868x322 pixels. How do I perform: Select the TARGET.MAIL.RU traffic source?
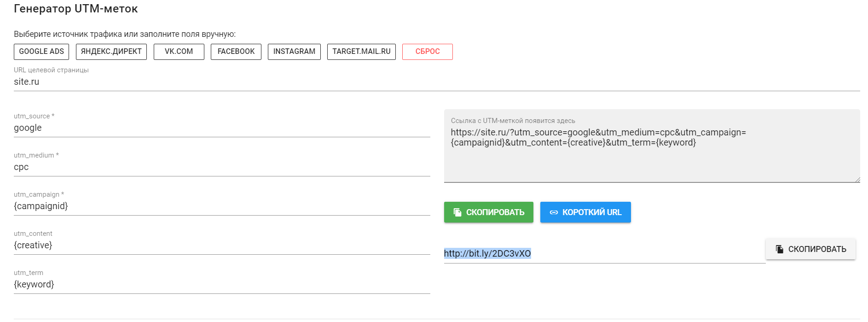pos(361,52)
